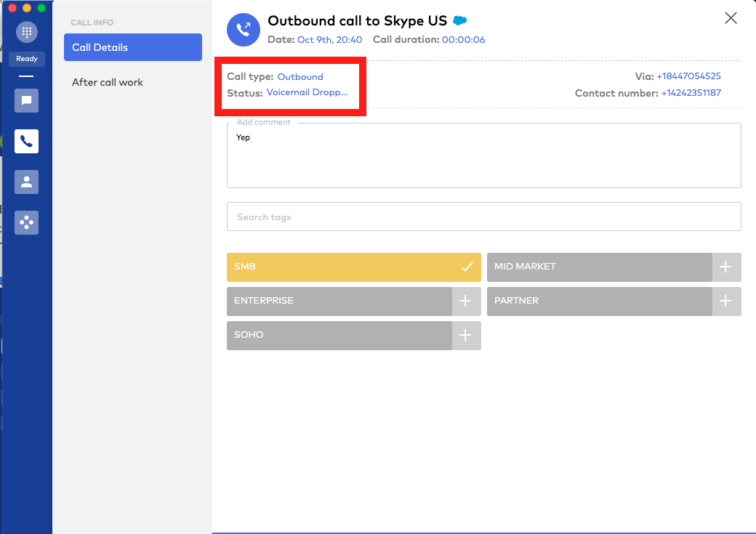Screen dimensions: 756x534
Task: Click the Voicemail Dropp... status value
Action: (x=307, y=92)
